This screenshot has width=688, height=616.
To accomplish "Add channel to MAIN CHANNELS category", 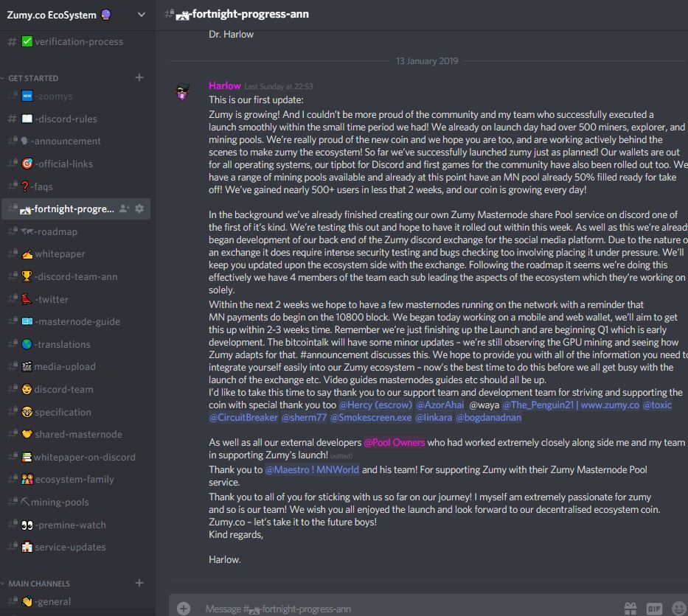I will tap(139, 583).
